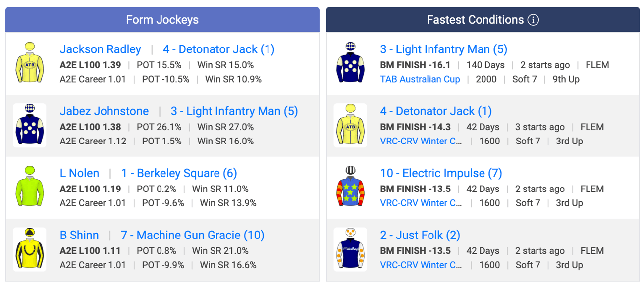The width and height of the screenshot is (644, 286).
Task: Select the Fastest Conditions panel header
Action: (x=483, y=20)
